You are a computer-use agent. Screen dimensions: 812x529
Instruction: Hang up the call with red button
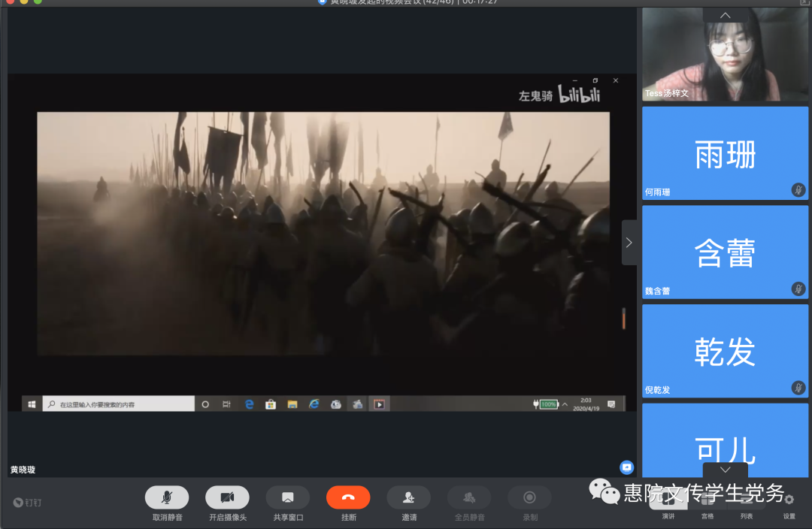tap(348, 497)
